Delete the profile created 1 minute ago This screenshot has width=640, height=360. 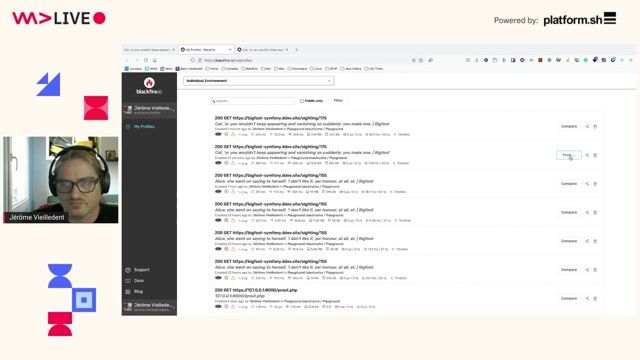click(595, 127)
